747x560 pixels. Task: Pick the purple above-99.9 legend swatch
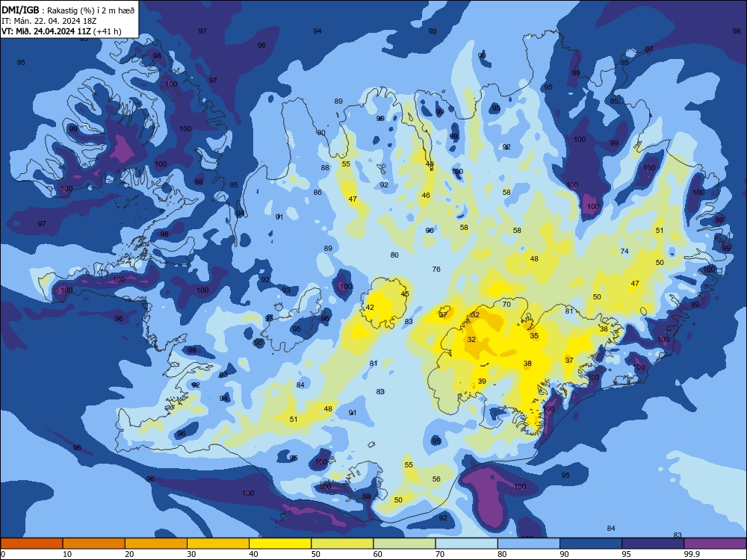tap(715, 544)
